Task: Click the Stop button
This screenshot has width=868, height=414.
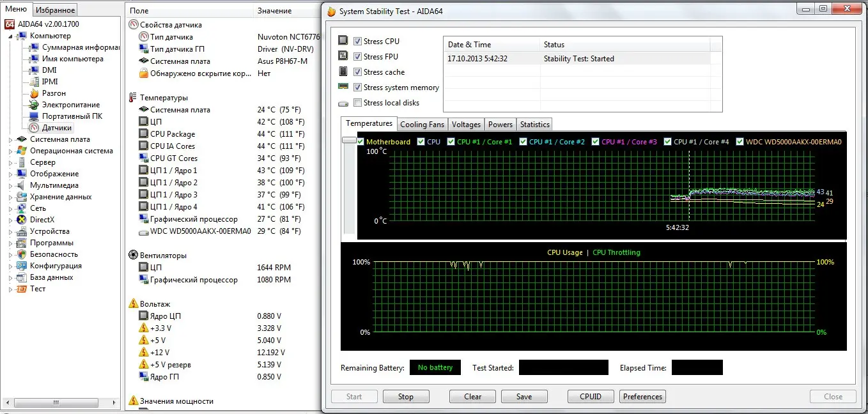Action: pyautogui.click(x=406, y=396)
